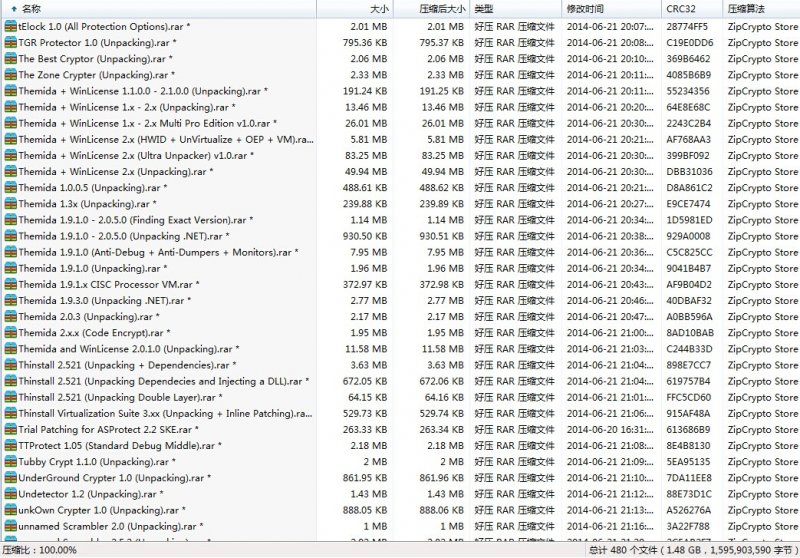Click the 861.96 KB compressed size cell
The width and height of the screenshot is (800, 558).
coord(442,478)
